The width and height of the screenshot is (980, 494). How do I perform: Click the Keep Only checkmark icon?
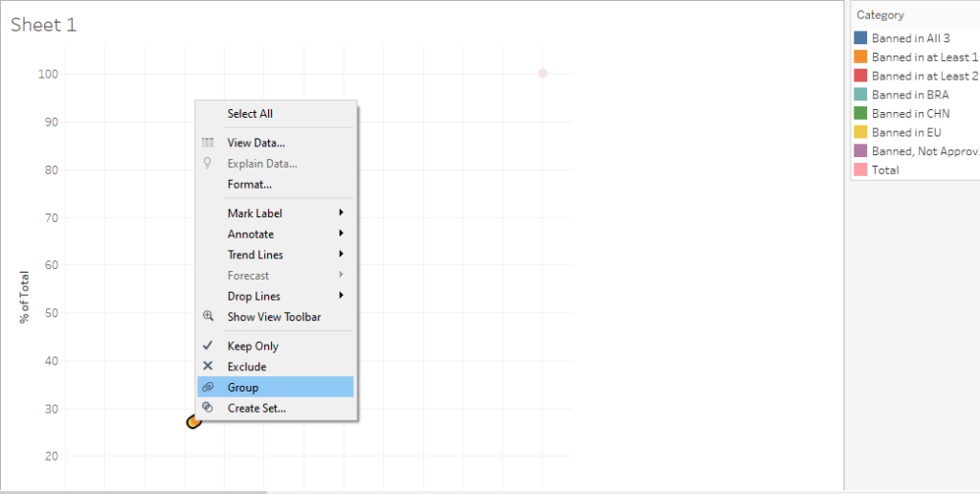pyautogui.click(x=208, y=346)
